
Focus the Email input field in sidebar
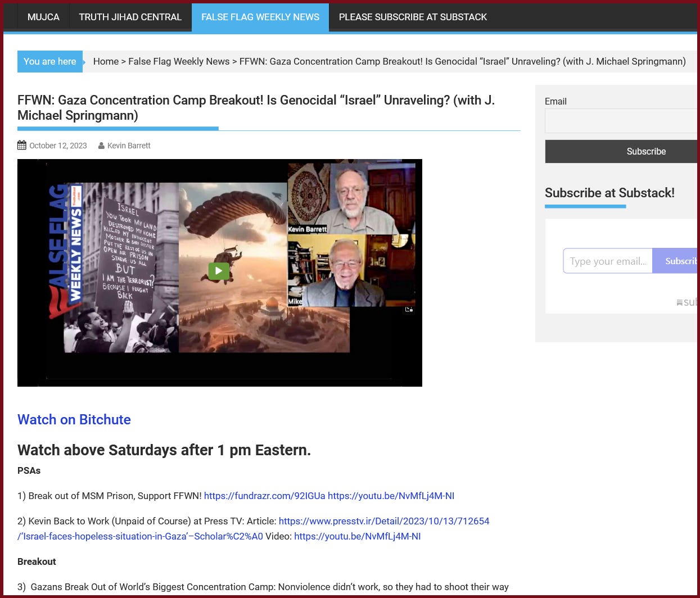(621, 121)
